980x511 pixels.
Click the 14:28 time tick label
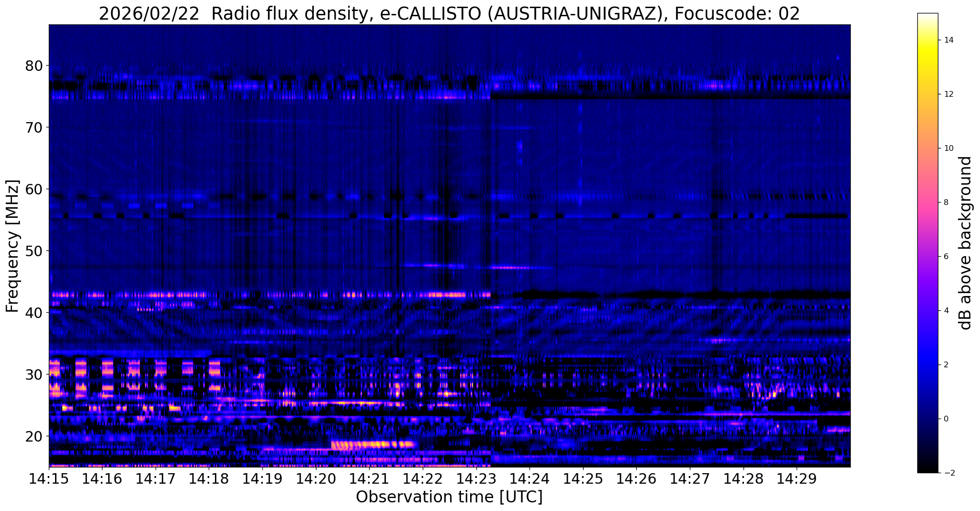click(x=743, y=478)
